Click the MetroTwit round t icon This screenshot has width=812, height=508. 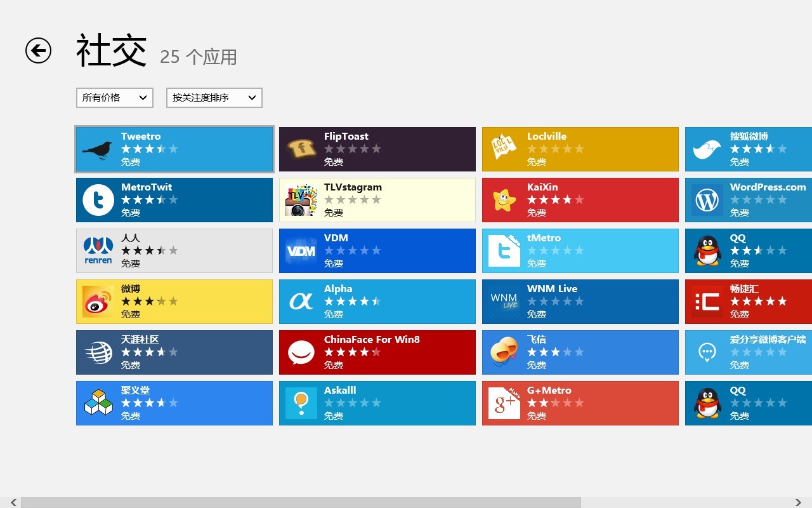click(98, 200)
